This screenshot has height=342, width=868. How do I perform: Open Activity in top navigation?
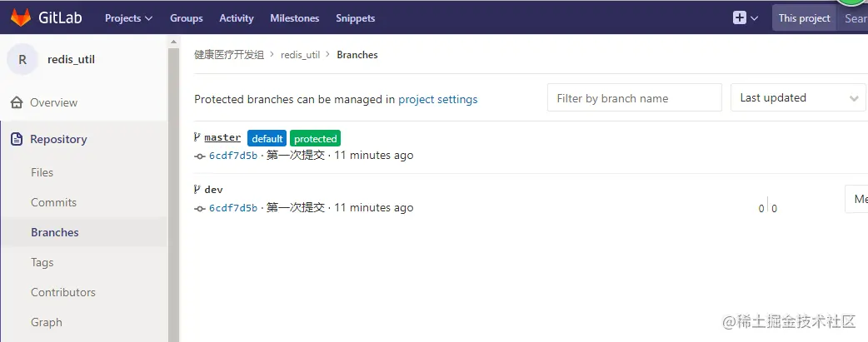(237, 18)
